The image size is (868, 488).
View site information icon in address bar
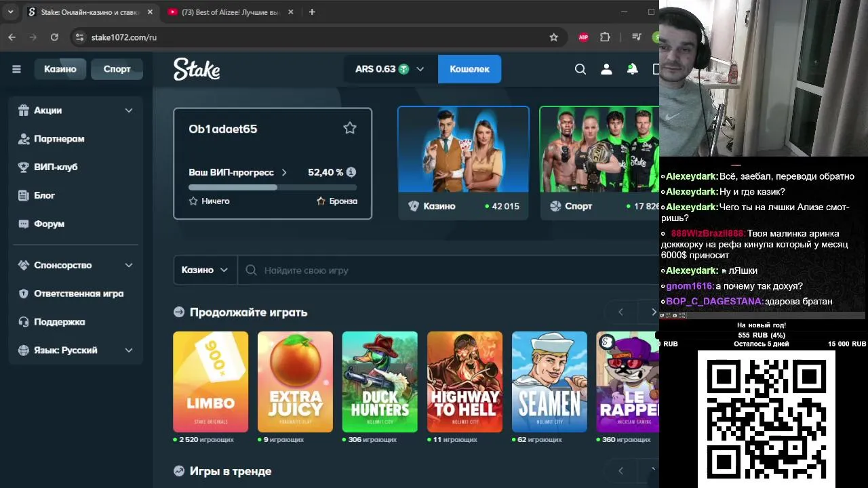tap(79, 37)
